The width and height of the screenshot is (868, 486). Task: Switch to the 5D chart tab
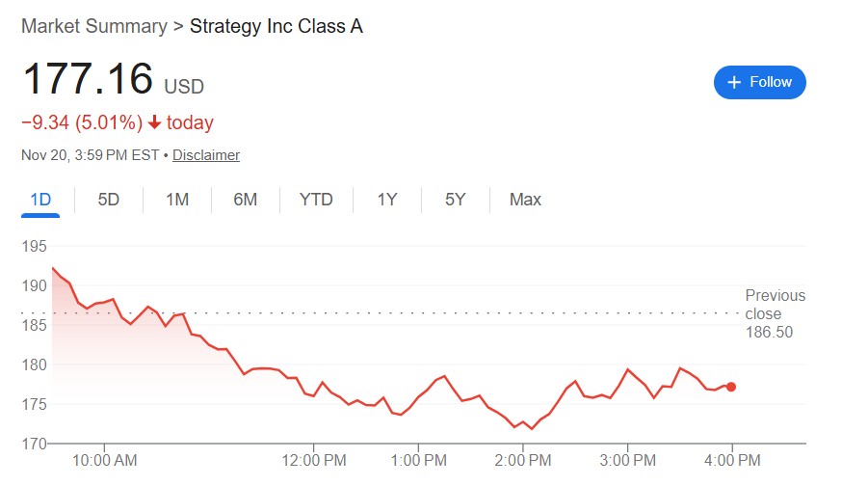(109, 200)
